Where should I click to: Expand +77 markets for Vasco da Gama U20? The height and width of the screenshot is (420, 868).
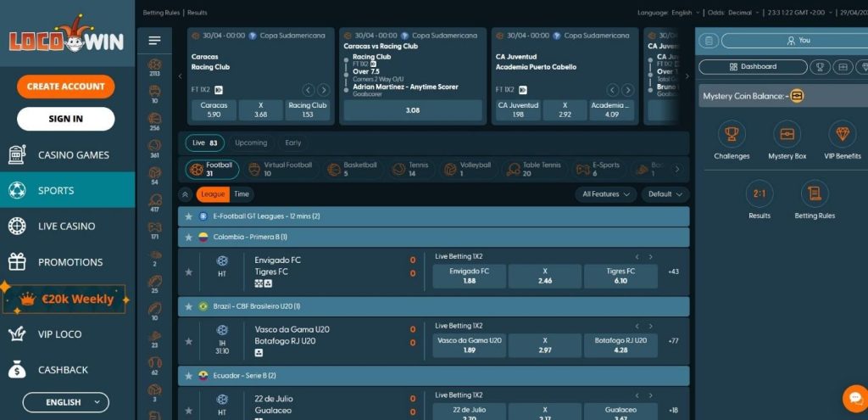pyautogui.click(x=673, y=341)
